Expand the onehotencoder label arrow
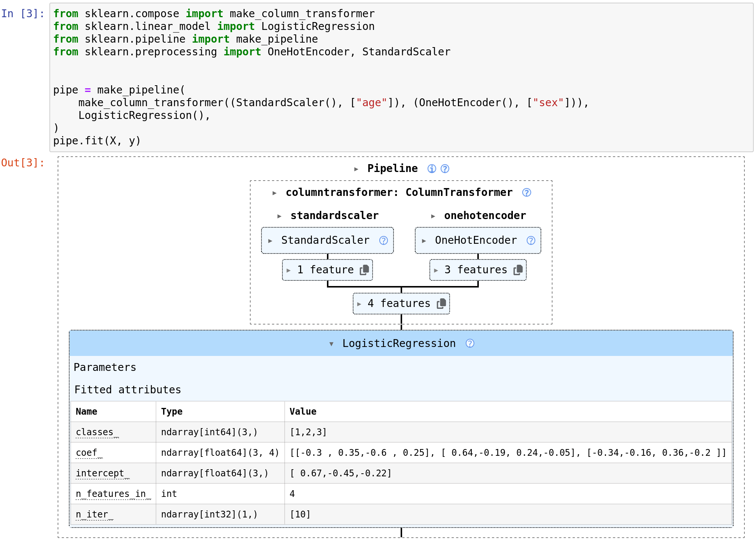Screen dimensions: 756x544 point(433,216)
